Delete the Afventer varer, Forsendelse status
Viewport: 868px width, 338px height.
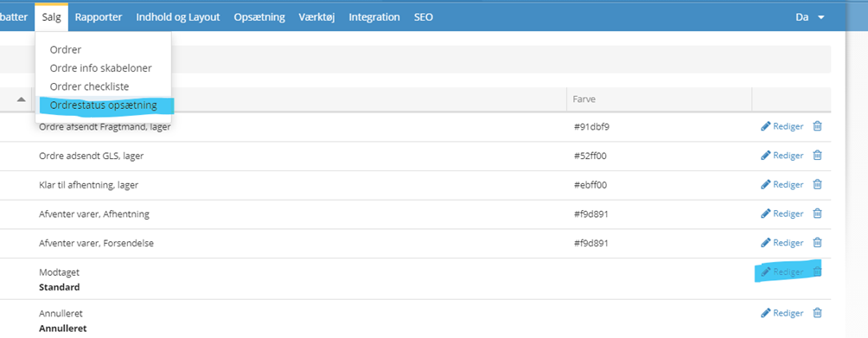pyautogui.click(x=817, y=242)
